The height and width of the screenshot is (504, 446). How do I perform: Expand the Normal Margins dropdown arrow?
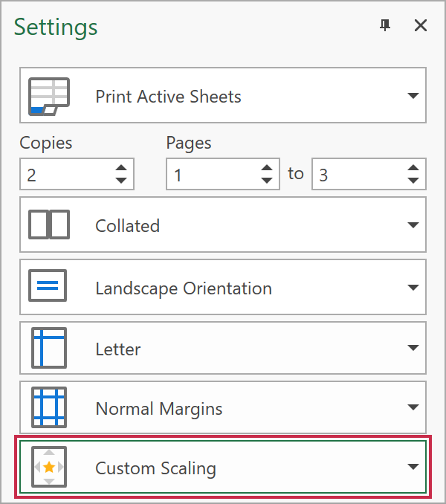[413, 408]
